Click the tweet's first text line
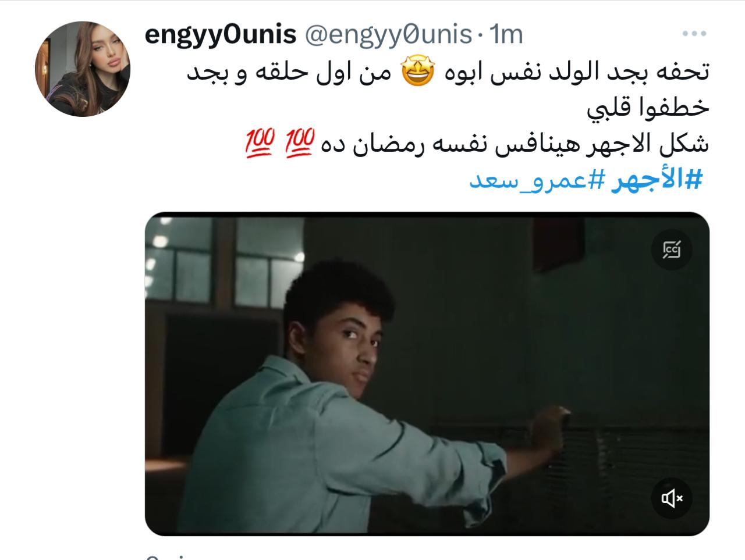The image size is (745, 560). [448, 72]
